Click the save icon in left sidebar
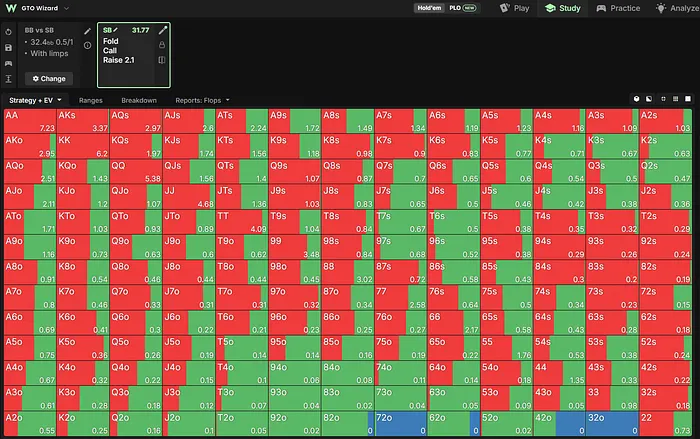 8,47
